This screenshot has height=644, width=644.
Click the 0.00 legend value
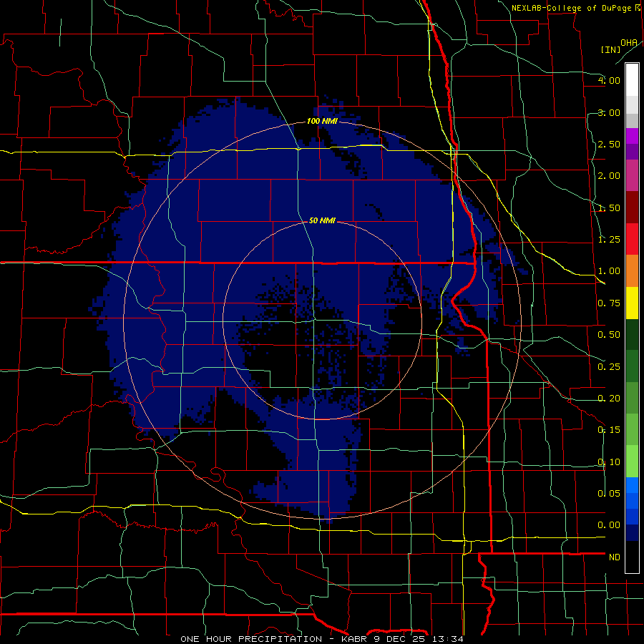point(609,525)
